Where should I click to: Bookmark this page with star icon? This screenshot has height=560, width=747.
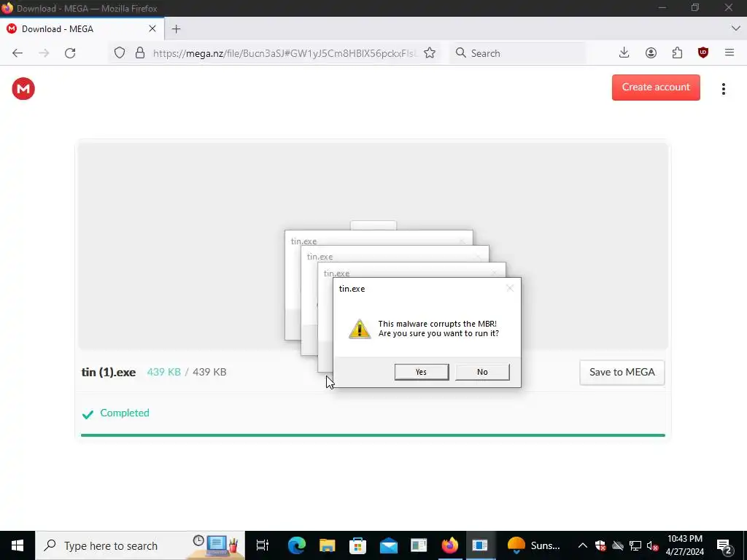click(x=430, y=52)
